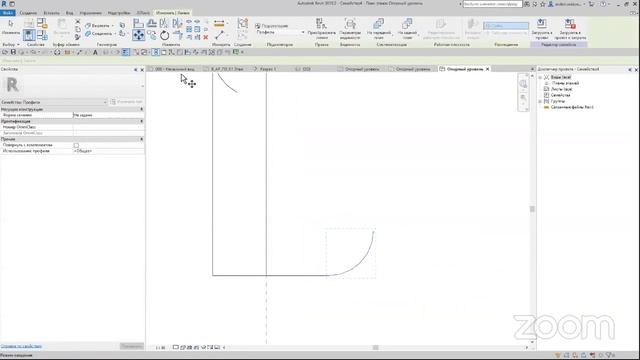Click the Visibility Settings icon
The height and width of the screenshot is (360, 640).
(350, 28)
